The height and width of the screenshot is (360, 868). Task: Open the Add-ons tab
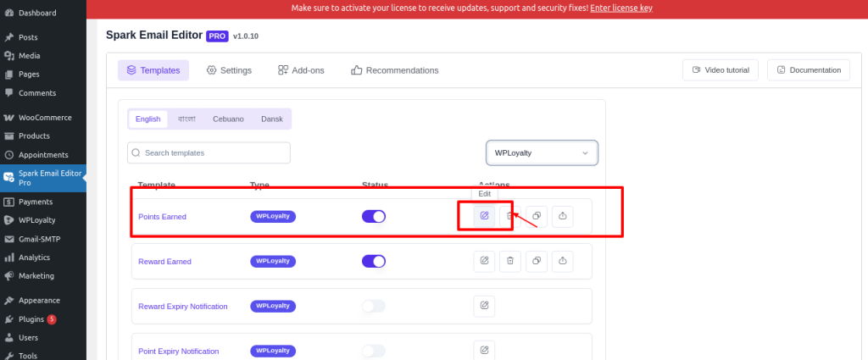[x=301, y=70]
